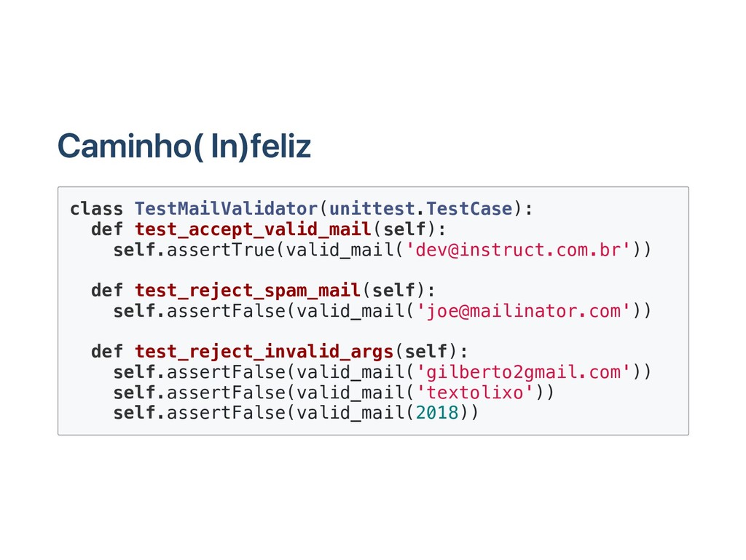Click assertFalse on the 2018 line

point(226,413)
